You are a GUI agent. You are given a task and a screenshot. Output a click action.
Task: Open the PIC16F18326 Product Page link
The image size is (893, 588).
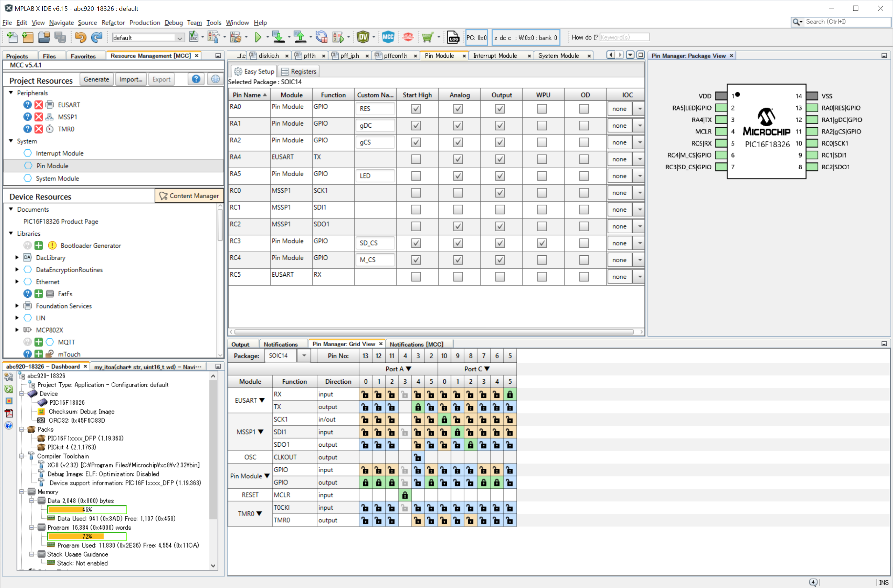point(61,222)
